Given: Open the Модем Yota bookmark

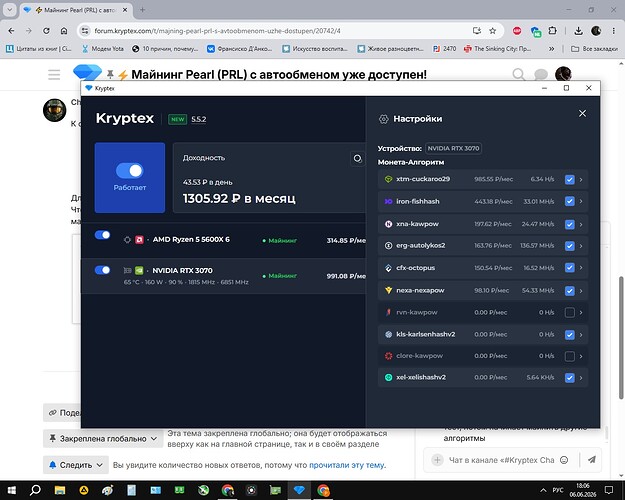Looking at the screenshot, I should coord(102,49).
